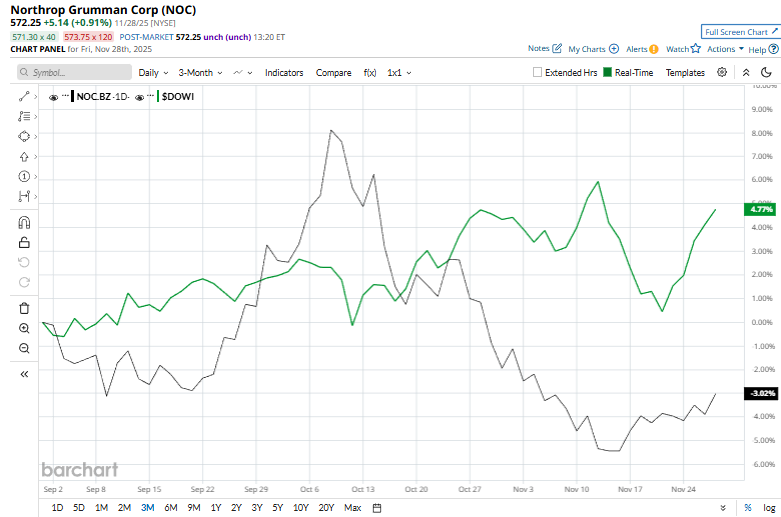Click $DOWI green color swatch

(x=158, y=96)
